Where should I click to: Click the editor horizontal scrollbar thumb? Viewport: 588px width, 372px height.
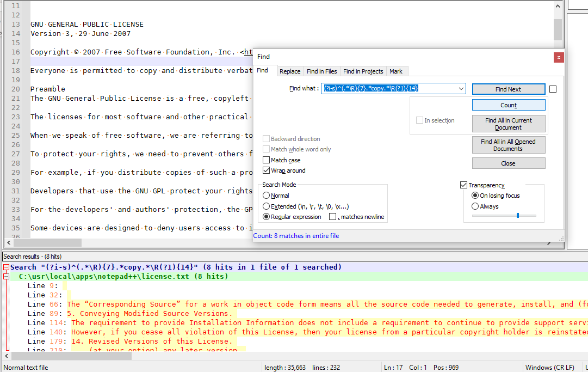pos(48,243)
